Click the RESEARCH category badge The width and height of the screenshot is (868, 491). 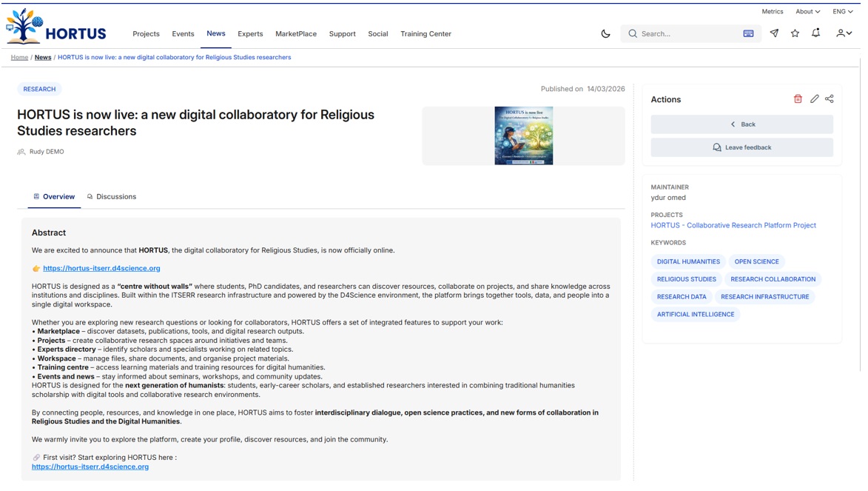click(x=39, y=89)
